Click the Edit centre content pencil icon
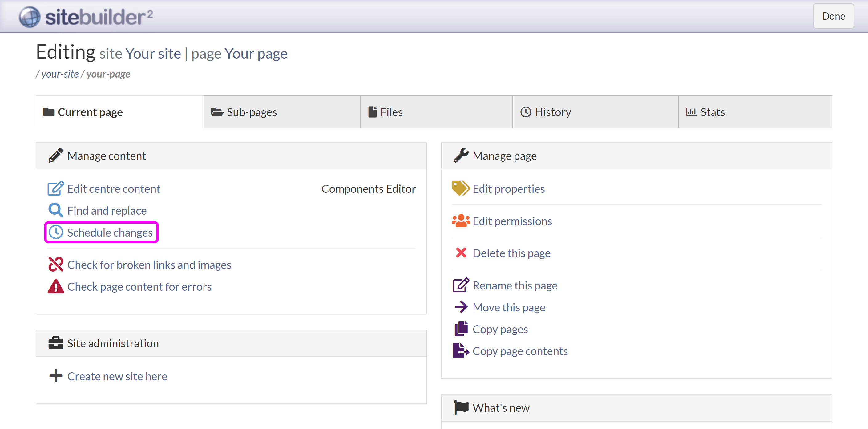Viewport: 868px width, 429px height. point(55,188)
